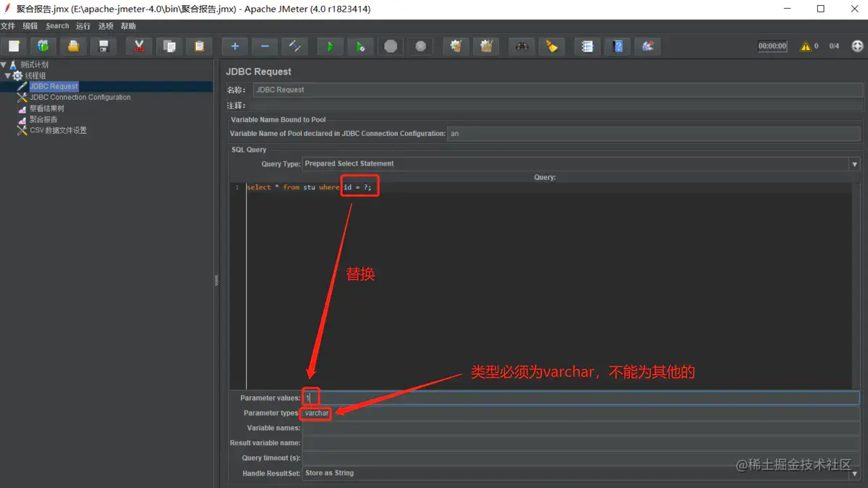Viewport: 868px width, 488px height.
Task: Start the test with green play icon
Action: pos(330,46)
